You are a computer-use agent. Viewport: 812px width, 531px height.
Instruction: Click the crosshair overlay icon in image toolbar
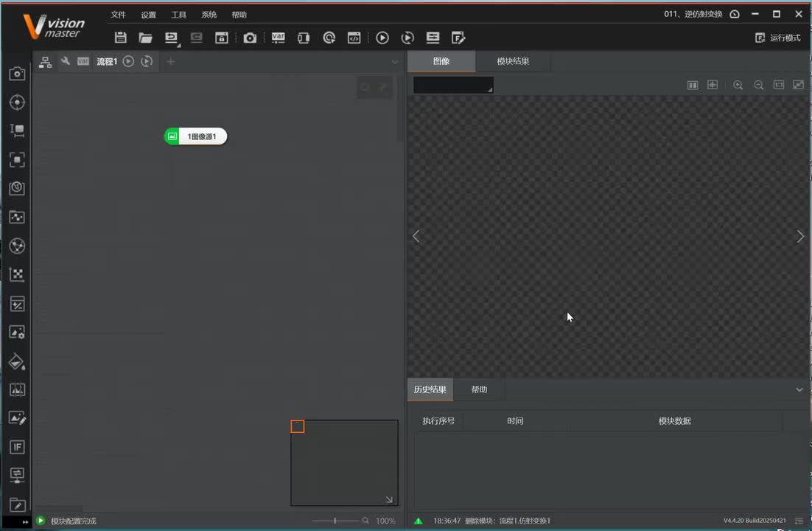[x=713, y=85]
